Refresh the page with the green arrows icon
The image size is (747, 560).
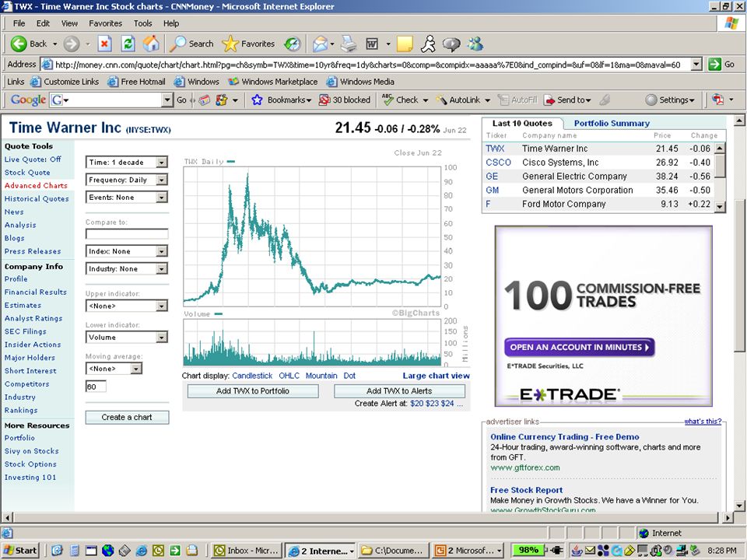[x=128, y=44]
